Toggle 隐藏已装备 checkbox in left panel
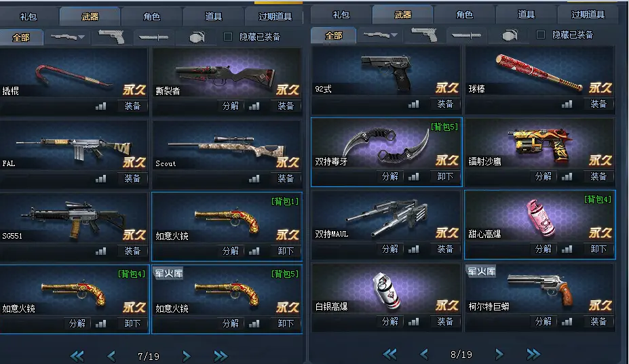 click(x=228, y=37)
